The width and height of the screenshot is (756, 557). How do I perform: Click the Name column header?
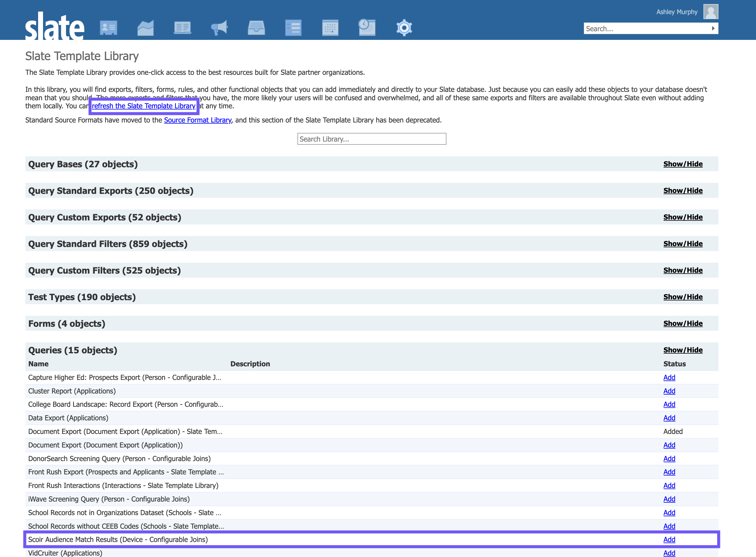38,364
